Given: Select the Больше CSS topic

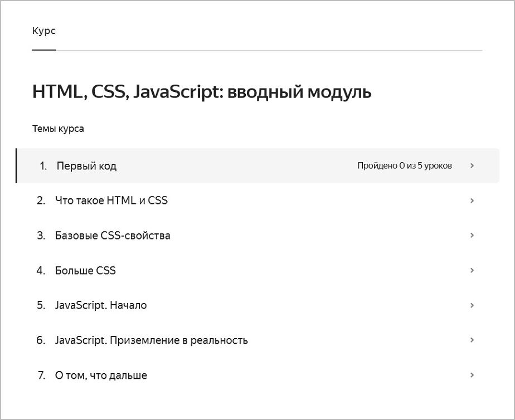Looking at the screenshot, I should pyautogui.click(x=85, y=271).
